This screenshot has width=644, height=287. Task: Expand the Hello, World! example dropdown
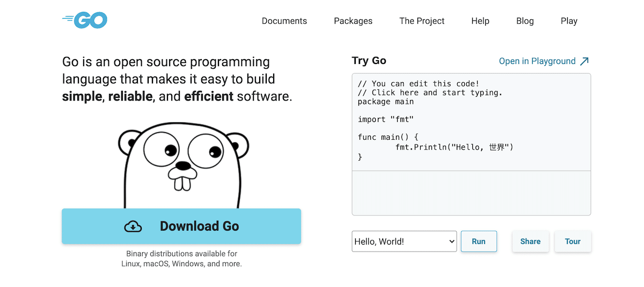(x=404, y=241)
